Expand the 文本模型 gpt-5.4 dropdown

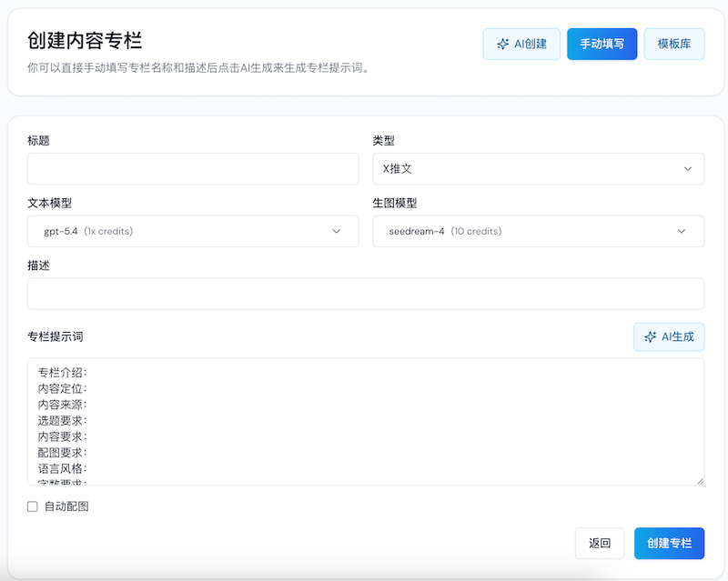pos(193,231)
